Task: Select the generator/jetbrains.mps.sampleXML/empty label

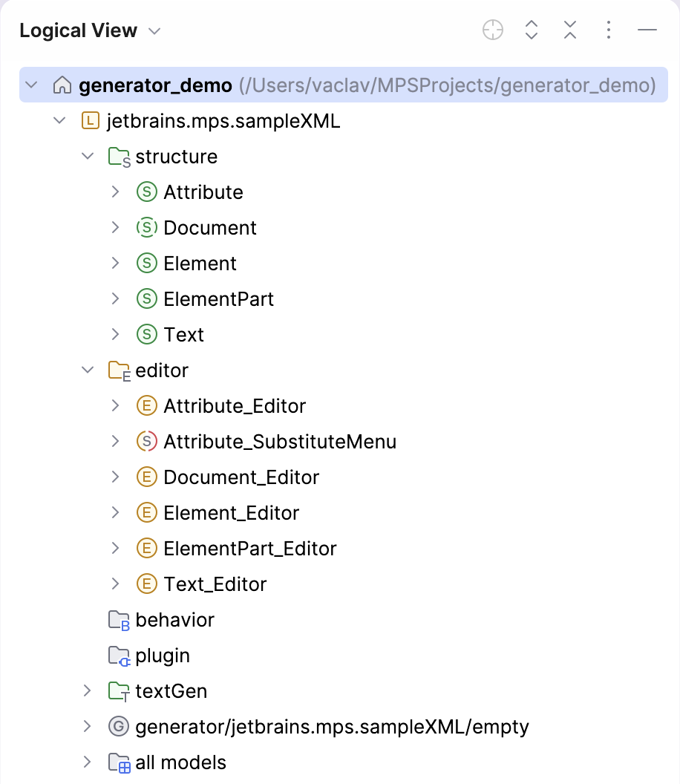Action: [332, 727]
